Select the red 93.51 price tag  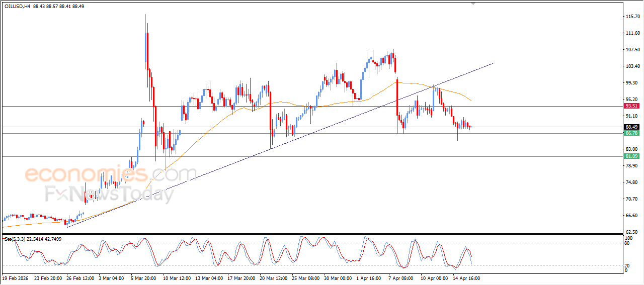631,106
